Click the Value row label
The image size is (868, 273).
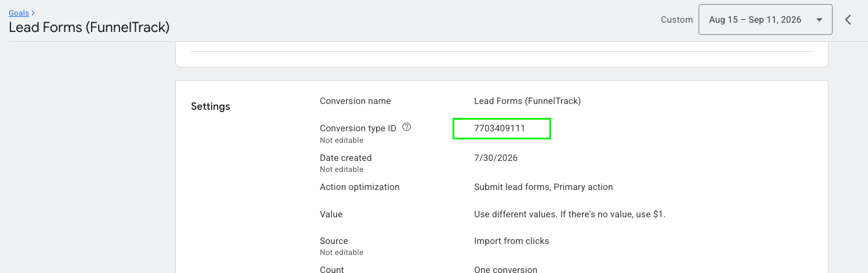coord(331,214)
